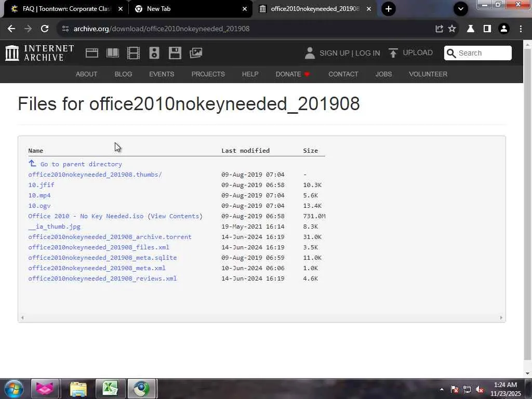
Task: Open the Chrome profile avatar
Action: 504,29
